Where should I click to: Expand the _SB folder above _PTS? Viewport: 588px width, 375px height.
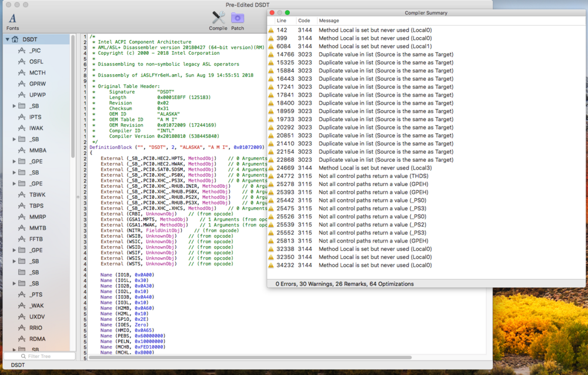click(14, 283)
